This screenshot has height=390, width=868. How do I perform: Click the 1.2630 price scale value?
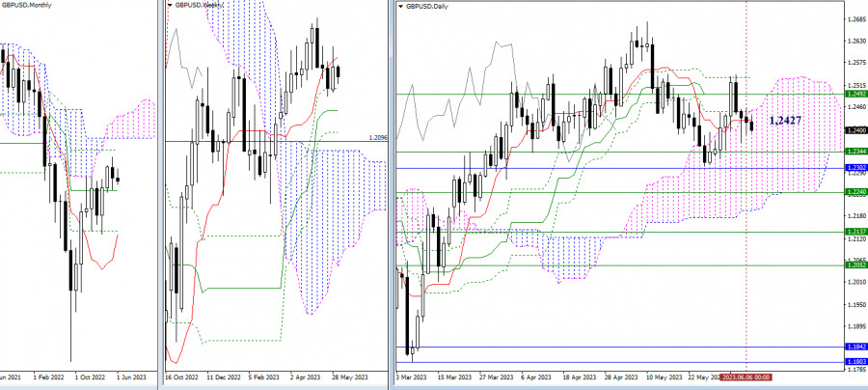855,42
